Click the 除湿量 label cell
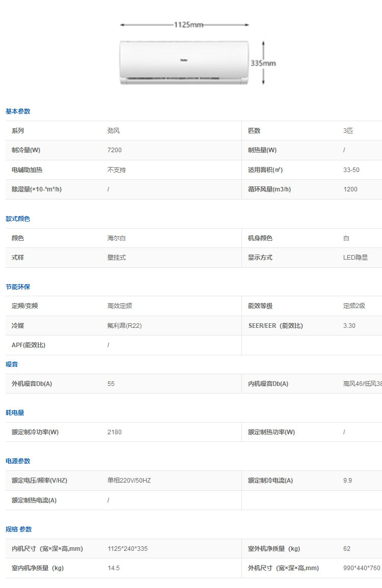This screenshot has width=382, height=588. (x=36, y=189)
